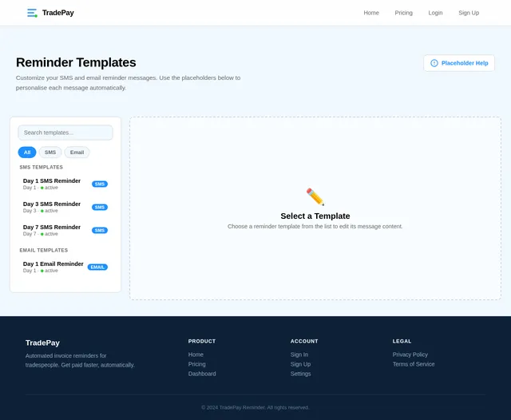Select the Day 7 SMS Reminder template
This screenshot has width=511, height=420.
point(65,231)
